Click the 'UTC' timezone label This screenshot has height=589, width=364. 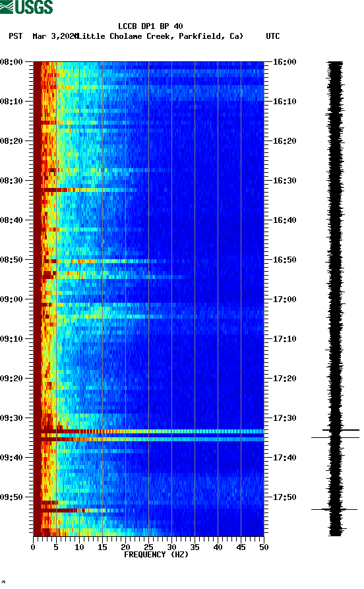273,36
